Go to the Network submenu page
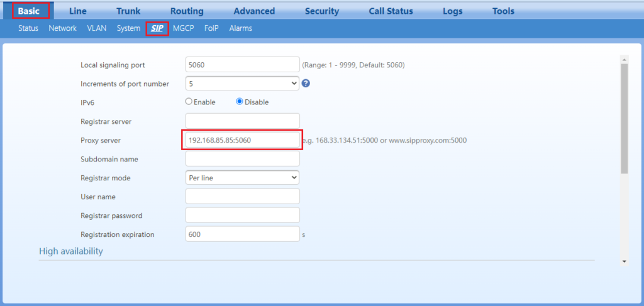This screenshot has width=644, height=306. [62, 28]
